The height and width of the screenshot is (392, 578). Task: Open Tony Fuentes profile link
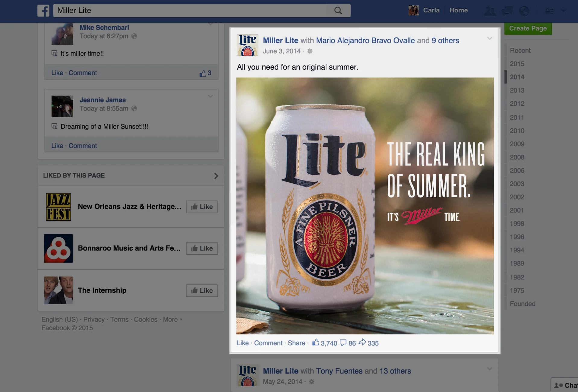pyautogui.click(x=339, y=371)
